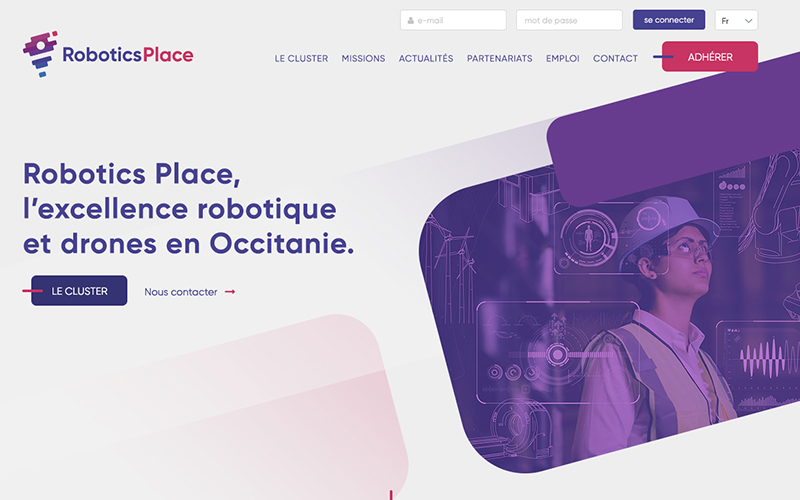Click the red ADHÉRER button

(x=710, y=57)
